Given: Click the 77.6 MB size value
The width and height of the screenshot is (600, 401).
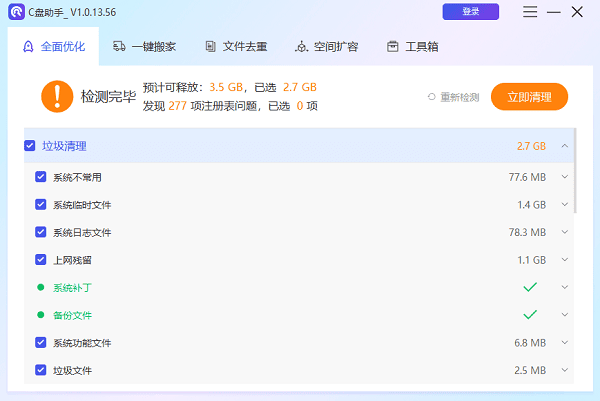Looking at the screenshot, I should (x=527, y=177).
